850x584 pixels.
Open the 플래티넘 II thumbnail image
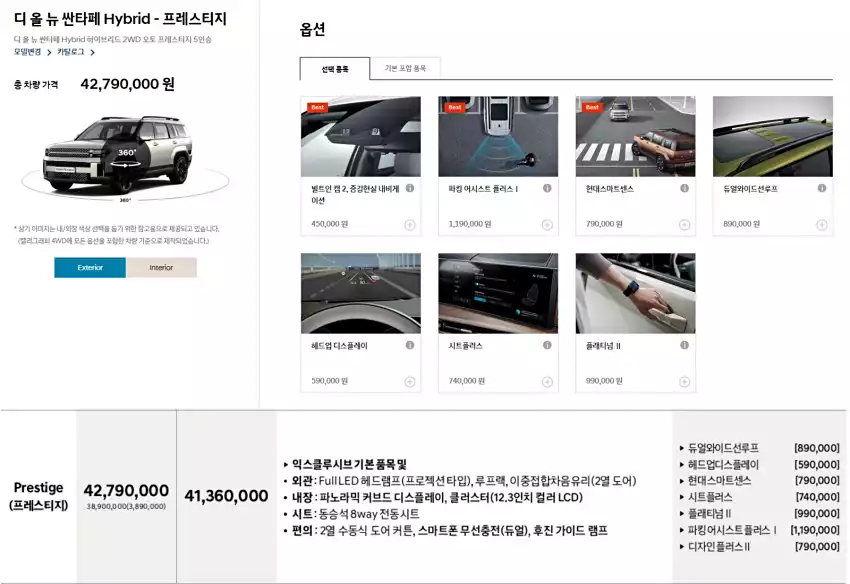click(x=635, y=293)
